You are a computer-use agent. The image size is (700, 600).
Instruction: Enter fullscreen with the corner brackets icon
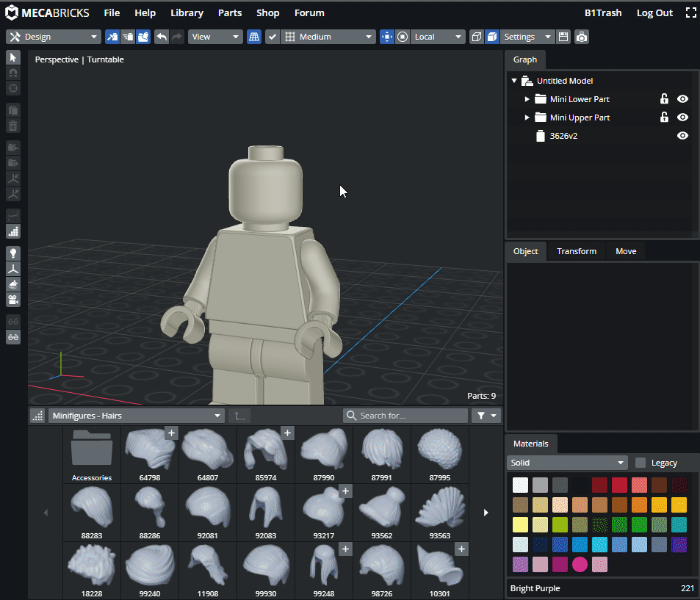690,13
